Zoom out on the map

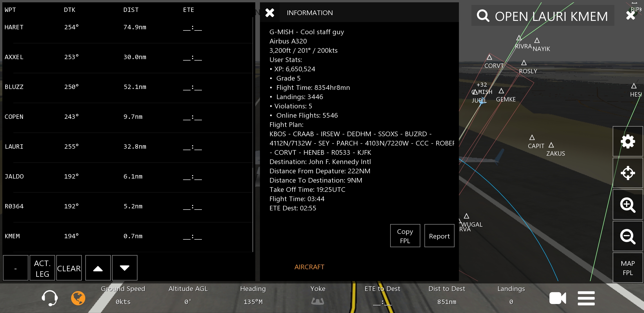coord(628,236)
